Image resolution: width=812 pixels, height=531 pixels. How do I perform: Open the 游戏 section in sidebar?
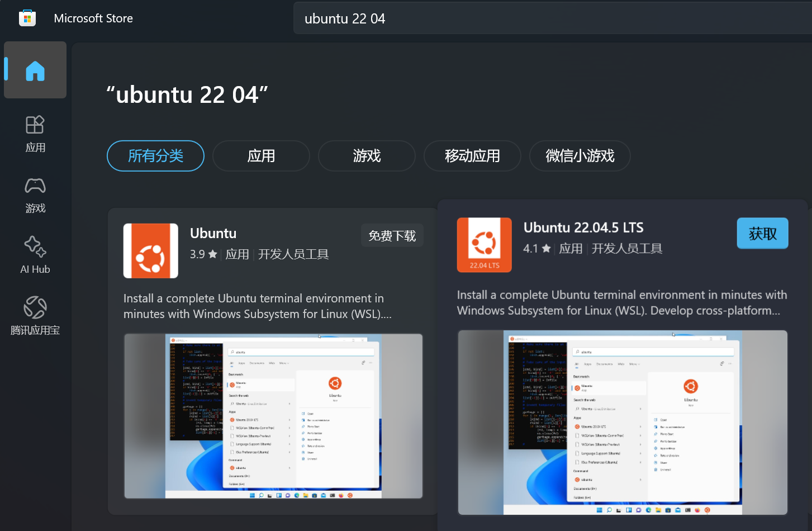(35, 195)
